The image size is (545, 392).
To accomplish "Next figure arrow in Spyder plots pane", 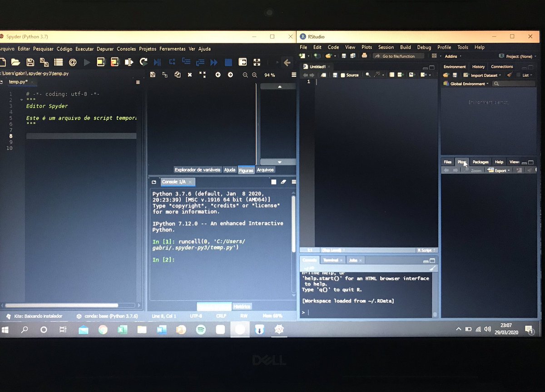I will 230,75.
